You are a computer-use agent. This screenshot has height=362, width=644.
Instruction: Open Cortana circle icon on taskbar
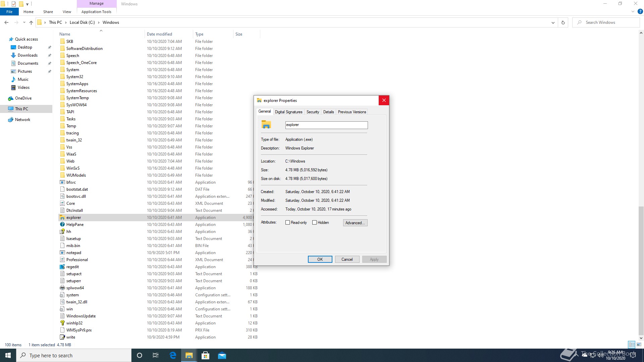tap(140, 355)
